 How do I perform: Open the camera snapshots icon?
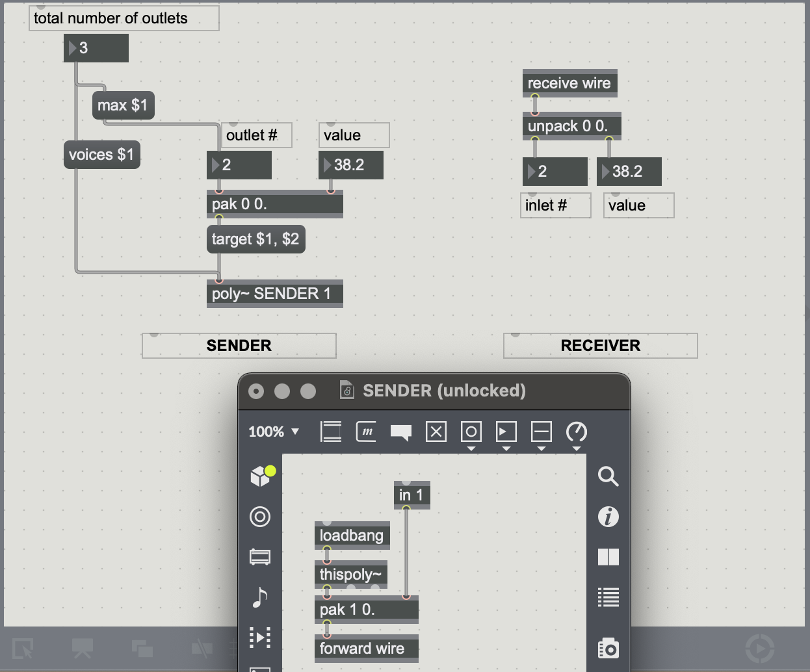pyautogui.click(x=608, y=648)
